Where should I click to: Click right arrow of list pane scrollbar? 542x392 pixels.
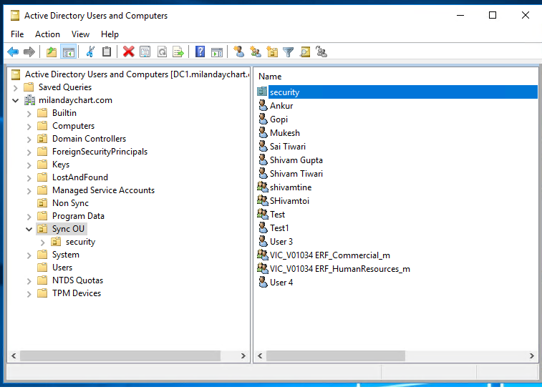click(x=532, y=356)
